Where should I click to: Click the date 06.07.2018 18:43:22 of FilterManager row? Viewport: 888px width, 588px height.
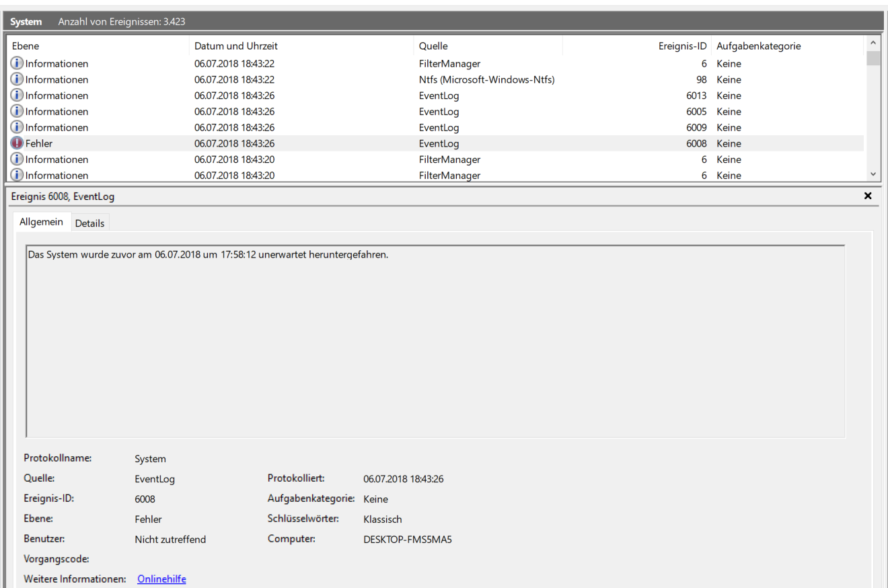(x=235, y=64)
